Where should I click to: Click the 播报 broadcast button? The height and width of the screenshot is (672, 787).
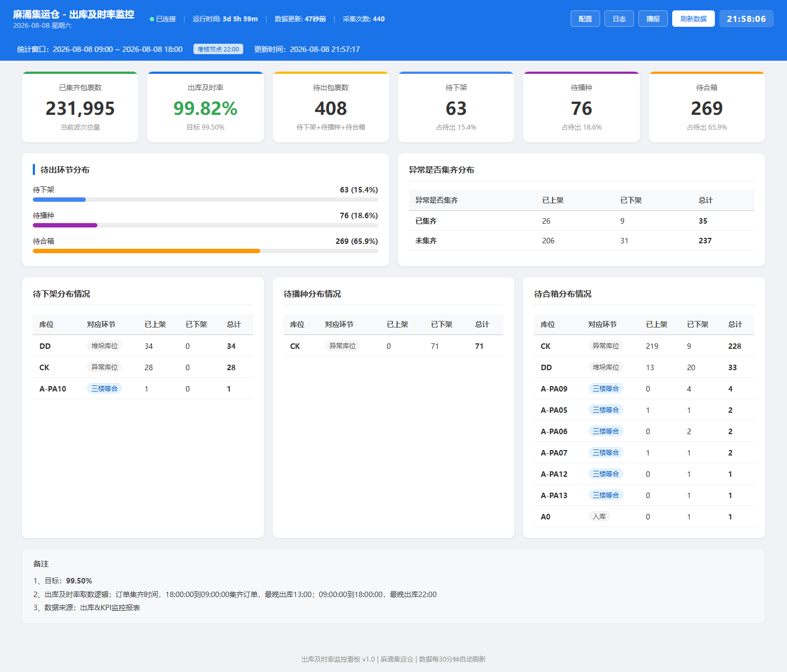(653, 19)
